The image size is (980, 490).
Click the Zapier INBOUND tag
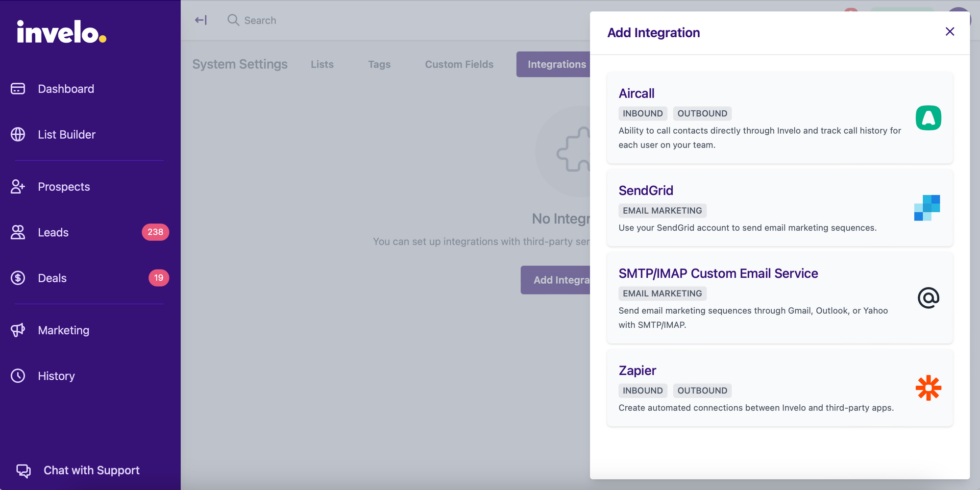[642, 391]
